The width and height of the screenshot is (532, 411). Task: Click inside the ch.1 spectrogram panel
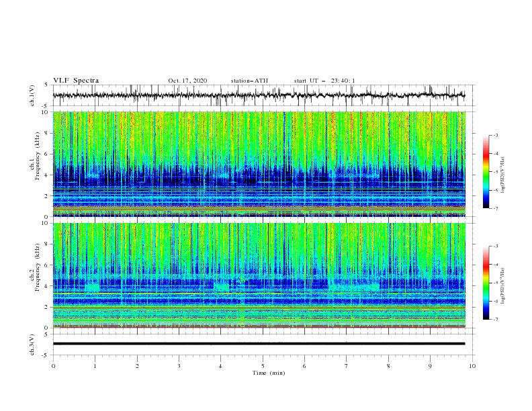tap(259, 164)
